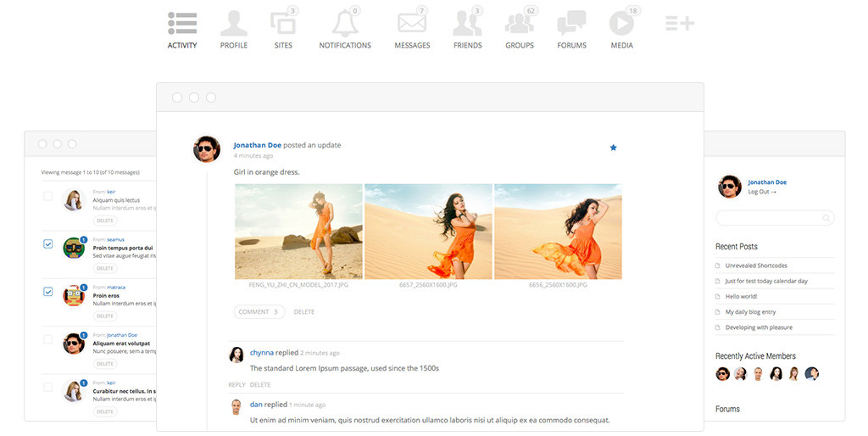Open the Profile icon

[234, 24]
